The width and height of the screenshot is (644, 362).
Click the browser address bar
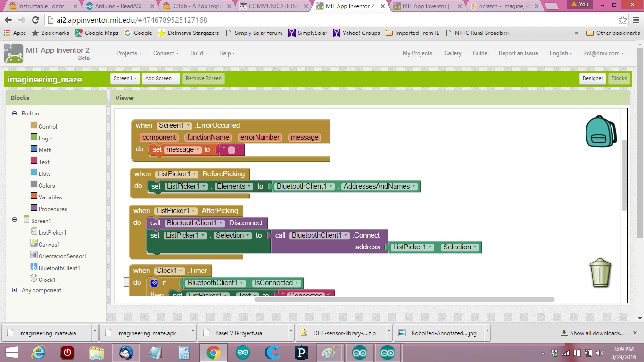click(x=330, y=20)
